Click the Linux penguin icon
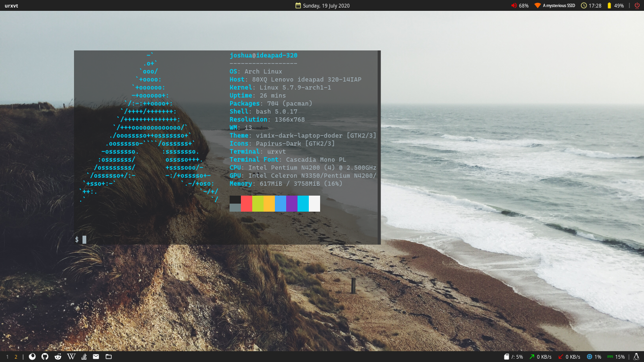Screen dimensions: 644x362 coord(636,357)
